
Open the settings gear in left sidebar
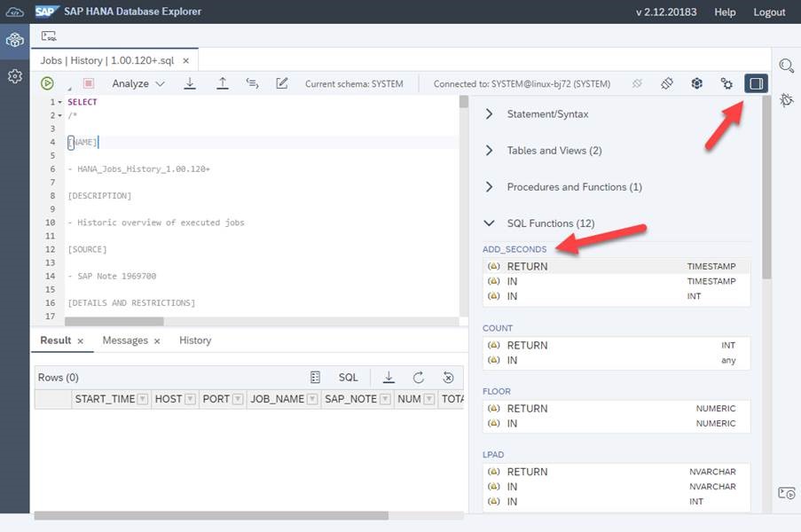click(15, 76)
